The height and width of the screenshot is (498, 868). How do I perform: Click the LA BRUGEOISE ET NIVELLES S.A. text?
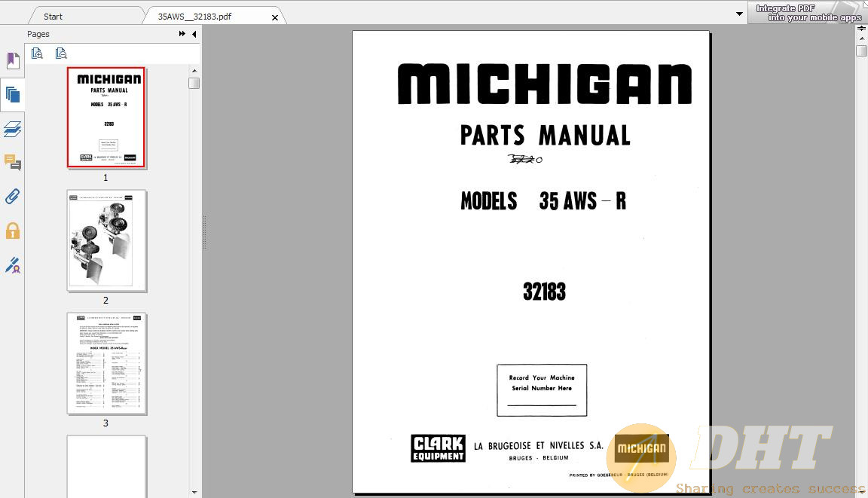click(538, 446)
